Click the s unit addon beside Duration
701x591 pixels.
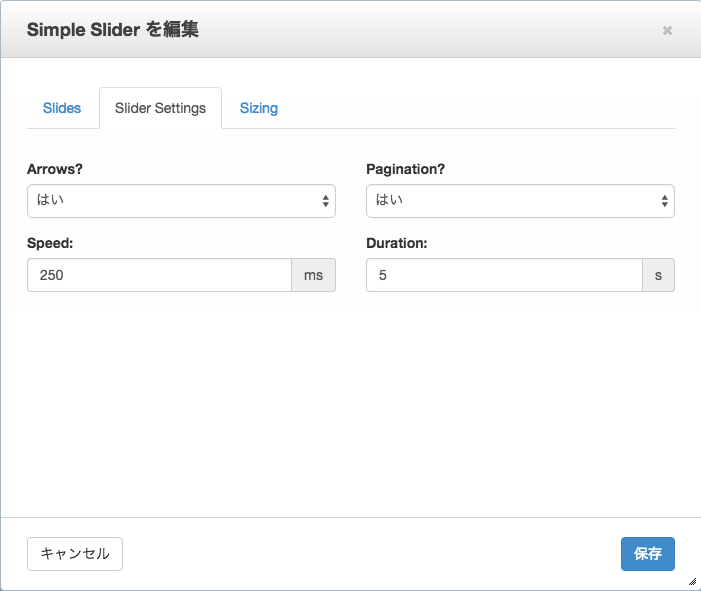coord(659,275)
